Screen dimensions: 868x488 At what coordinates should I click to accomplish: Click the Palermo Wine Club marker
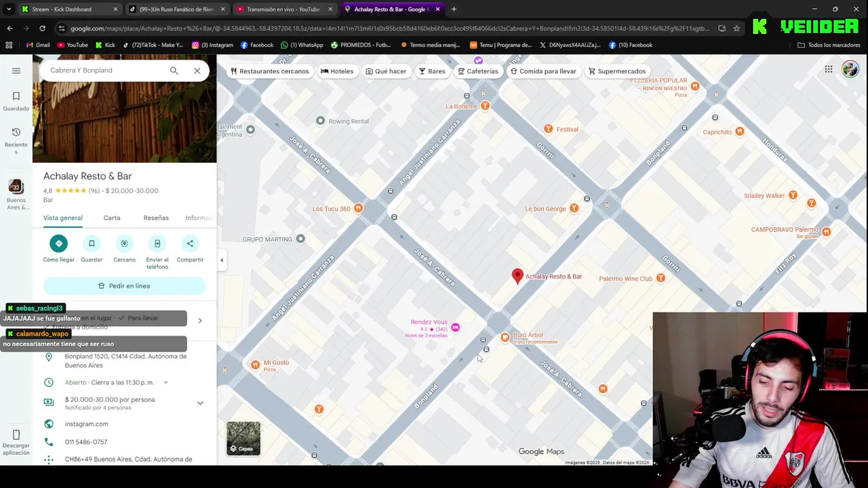pos(660,278)
